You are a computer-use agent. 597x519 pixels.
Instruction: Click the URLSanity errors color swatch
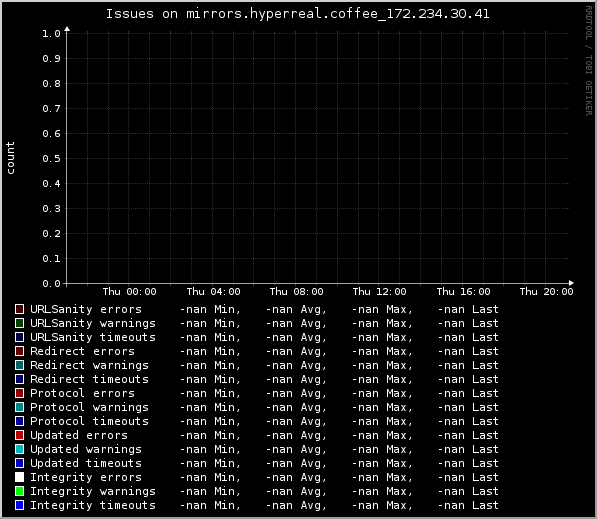(19, 309)
